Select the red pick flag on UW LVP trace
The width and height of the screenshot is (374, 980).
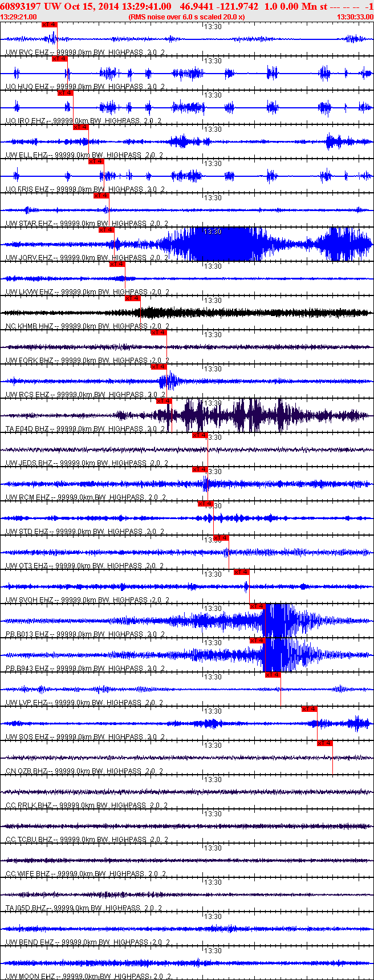[273, 675]
